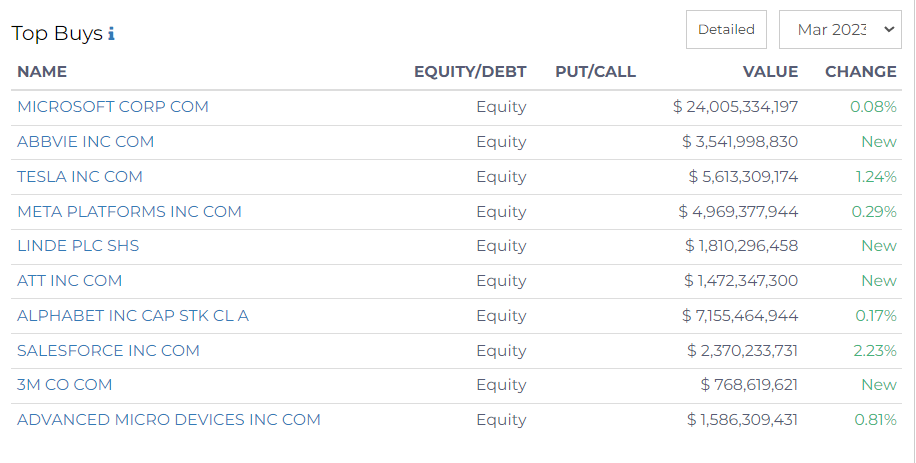Select TESLA INC COM holding

click(x=80, y=177)
